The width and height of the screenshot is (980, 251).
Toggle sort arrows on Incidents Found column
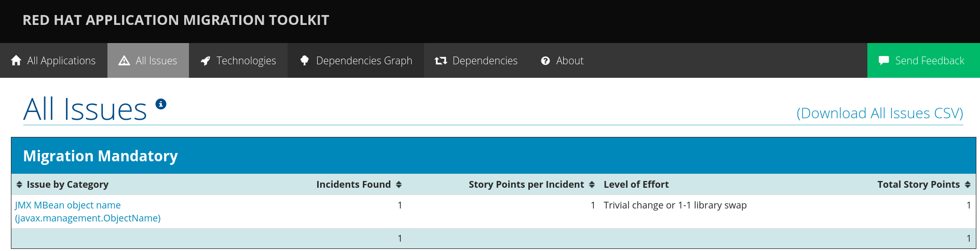point(399,185)
